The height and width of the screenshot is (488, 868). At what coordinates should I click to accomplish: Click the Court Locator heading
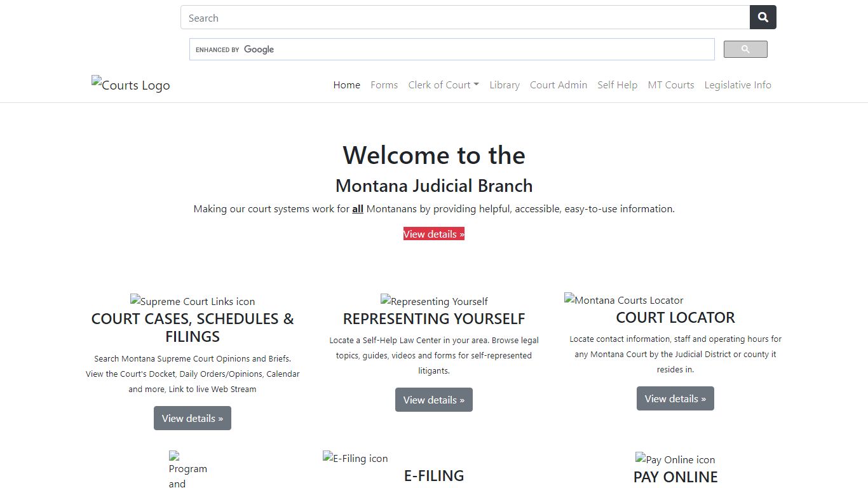[675, 317]
